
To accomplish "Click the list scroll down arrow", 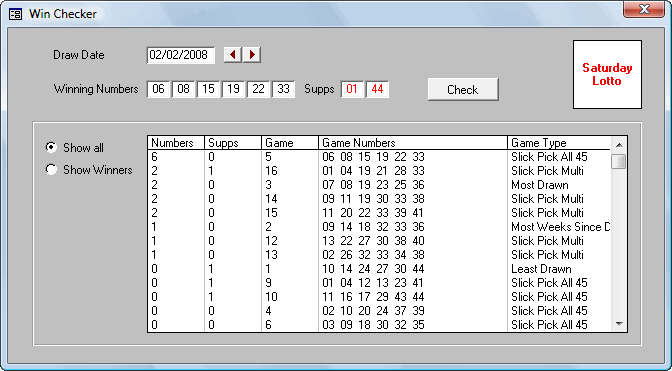I will tap(619, 324).
